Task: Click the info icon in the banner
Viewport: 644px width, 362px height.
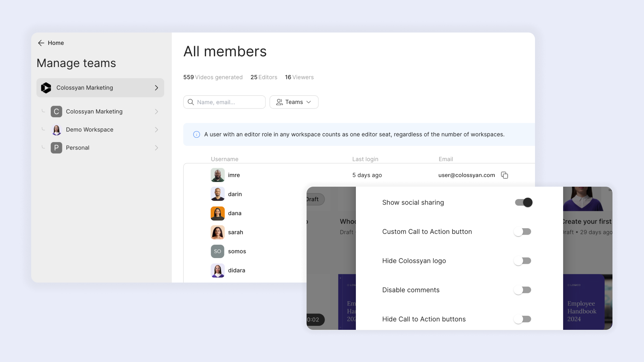Action: (197, 134)
